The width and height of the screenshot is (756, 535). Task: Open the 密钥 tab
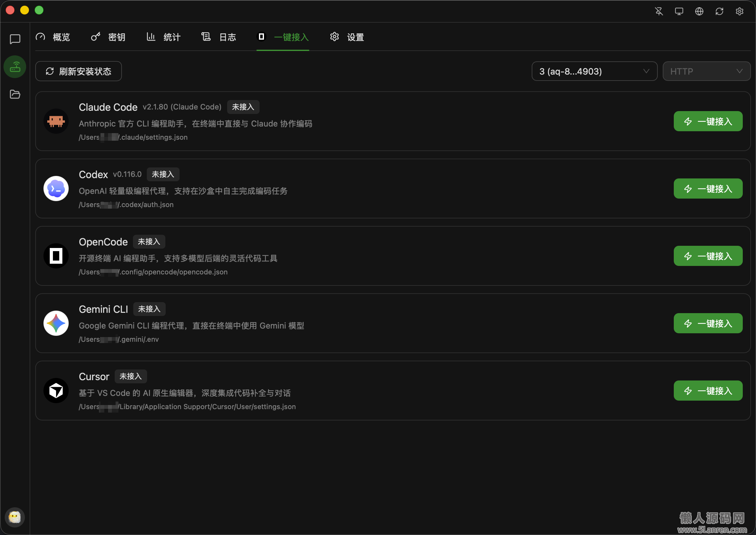pos(108,37)
